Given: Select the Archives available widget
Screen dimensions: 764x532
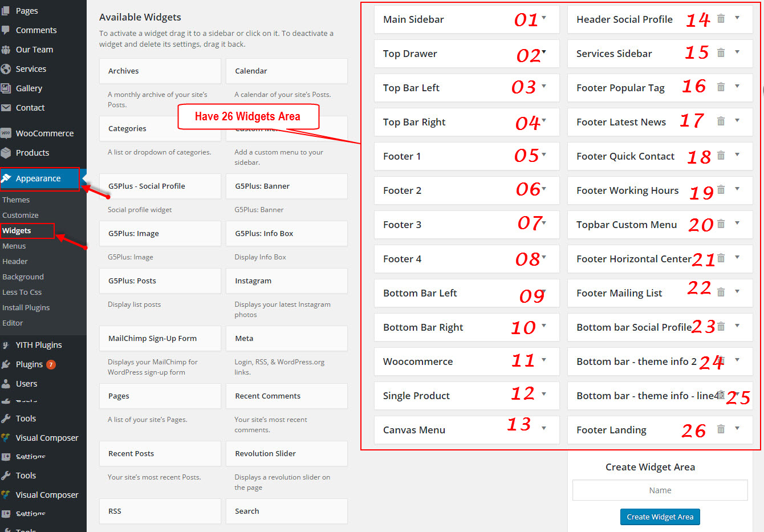Looking at the screenshot, I should (160, 71).
